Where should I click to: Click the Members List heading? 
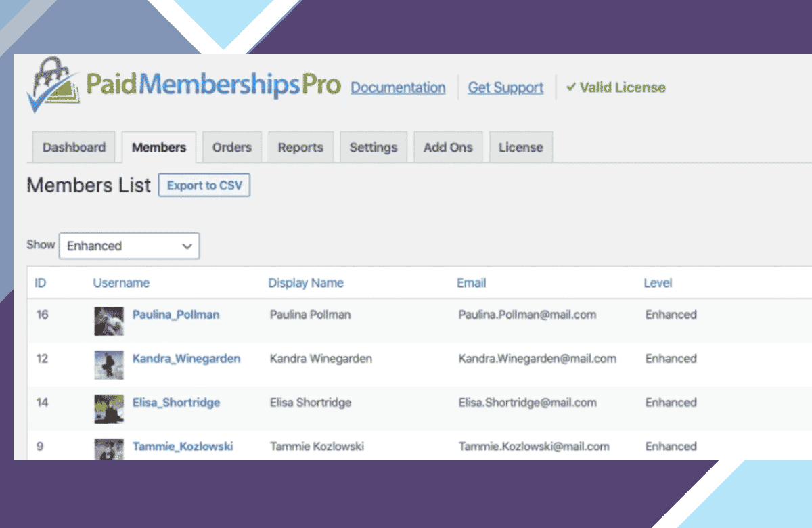pyautogui.click(x=89, y=185)
